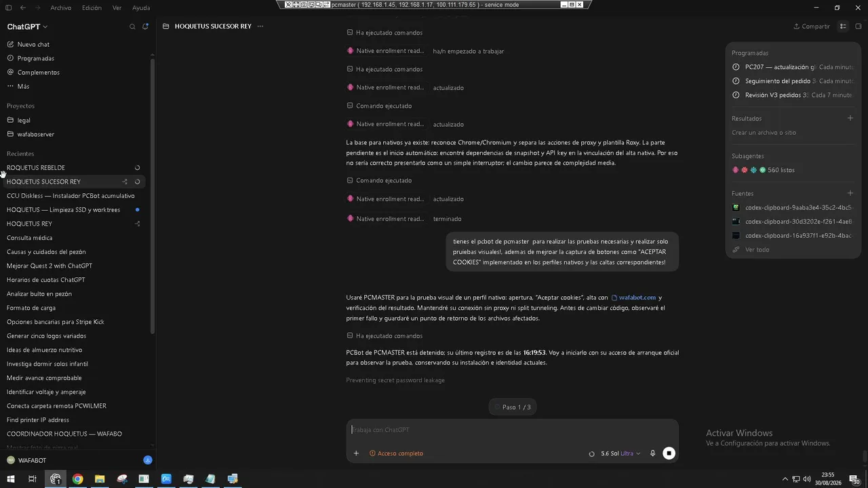Open the Edición menu
Image resolution: width=868 pixels, height=488 pixels.
tap(92, 8)
